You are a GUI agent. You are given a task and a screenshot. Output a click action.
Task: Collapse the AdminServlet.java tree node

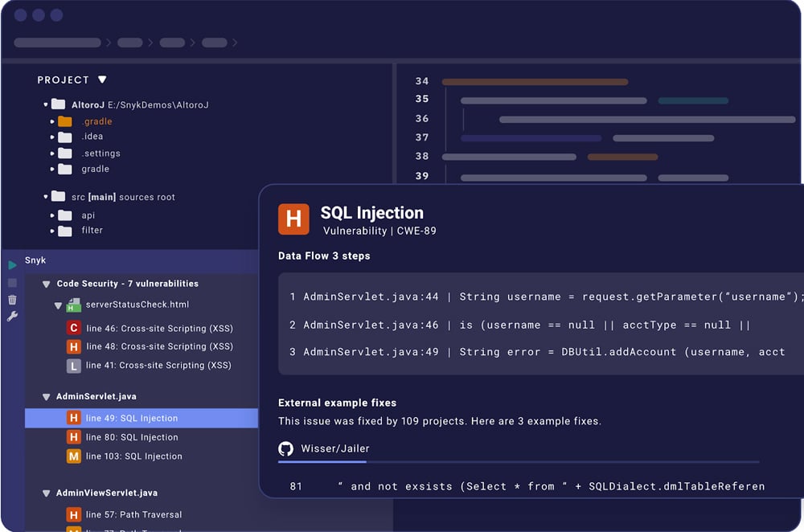[46, 397]
